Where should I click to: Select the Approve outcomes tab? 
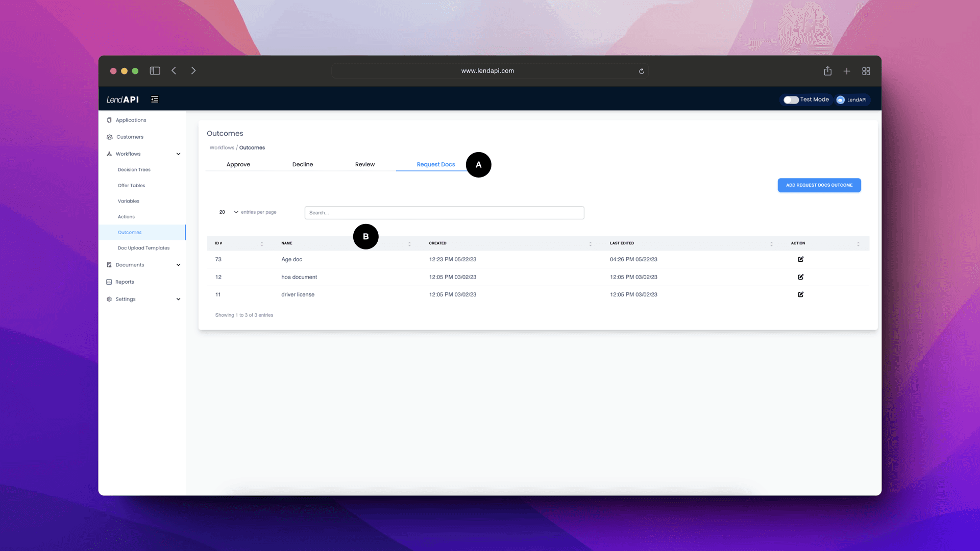coord(238,164)
